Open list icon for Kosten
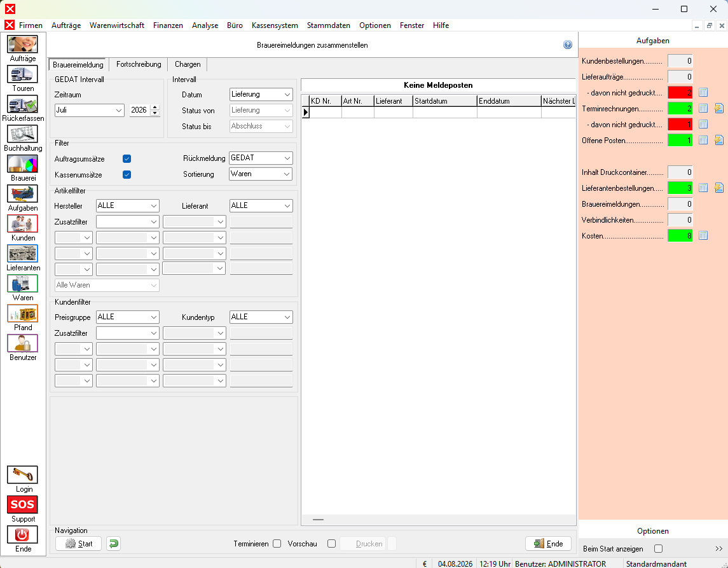The image size is (728, 568). (x=703, y=236)
